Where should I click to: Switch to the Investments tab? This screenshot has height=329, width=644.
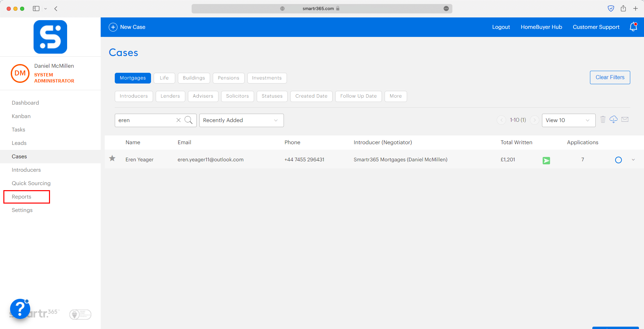click(x=267, y=78)
